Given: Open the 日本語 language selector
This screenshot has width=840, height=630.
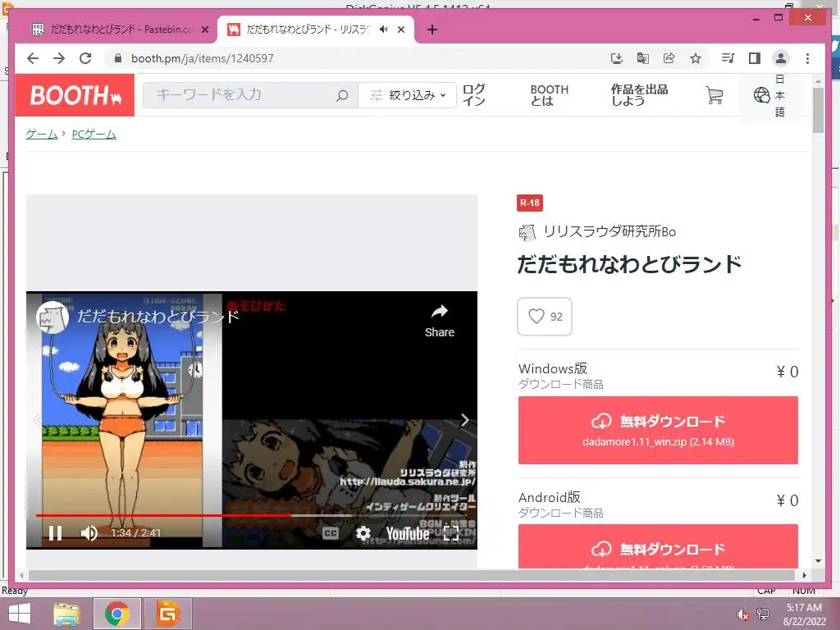Looking at the screenshot, I should coord(769,95).
